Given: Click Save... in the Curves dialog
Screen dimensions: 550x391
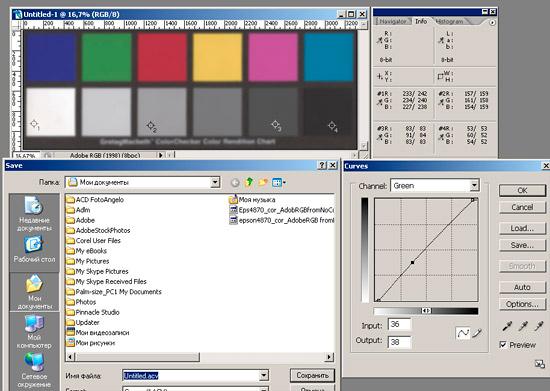Looking at the screenshot, I should [x=522, y=245].
